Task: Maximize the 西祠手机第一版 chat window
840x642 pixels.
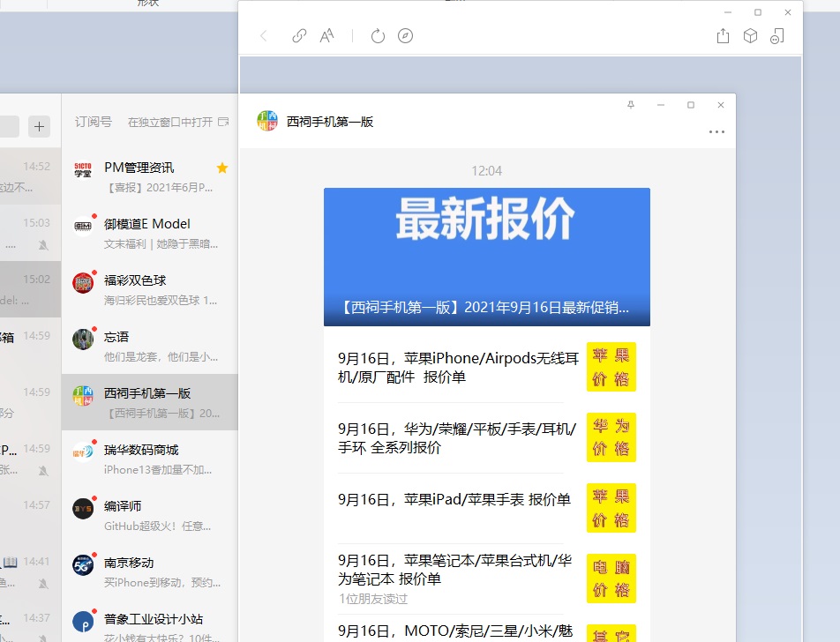Action: coord(691,105)
